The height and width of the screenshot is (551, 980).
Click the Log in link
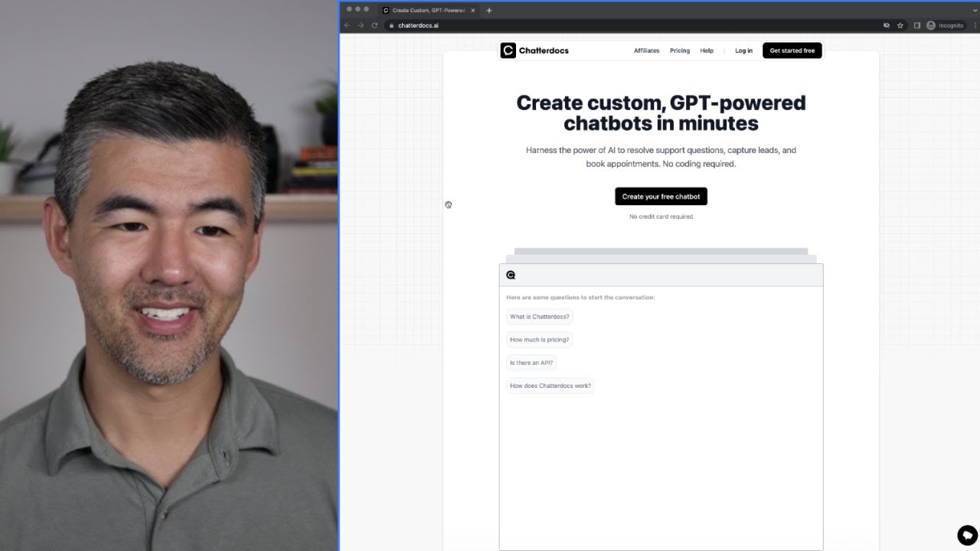tap(743, 51)
